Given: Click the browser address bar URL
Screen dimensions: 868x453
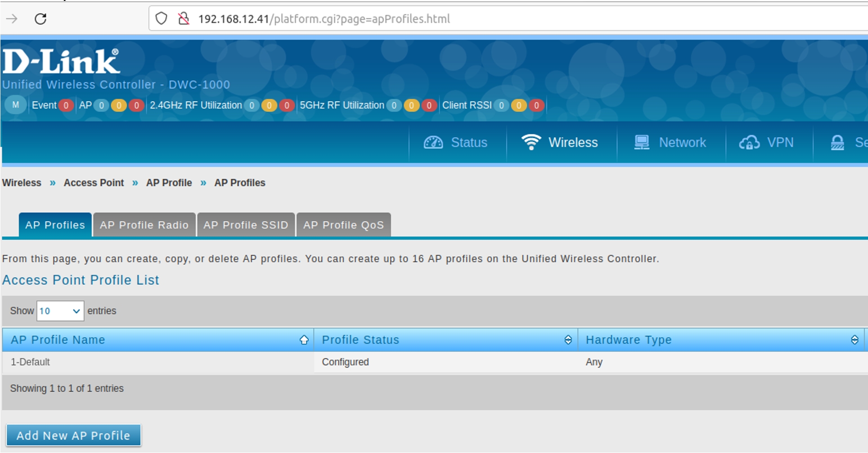Looking at the screenshot, I should tap(324, 19).
